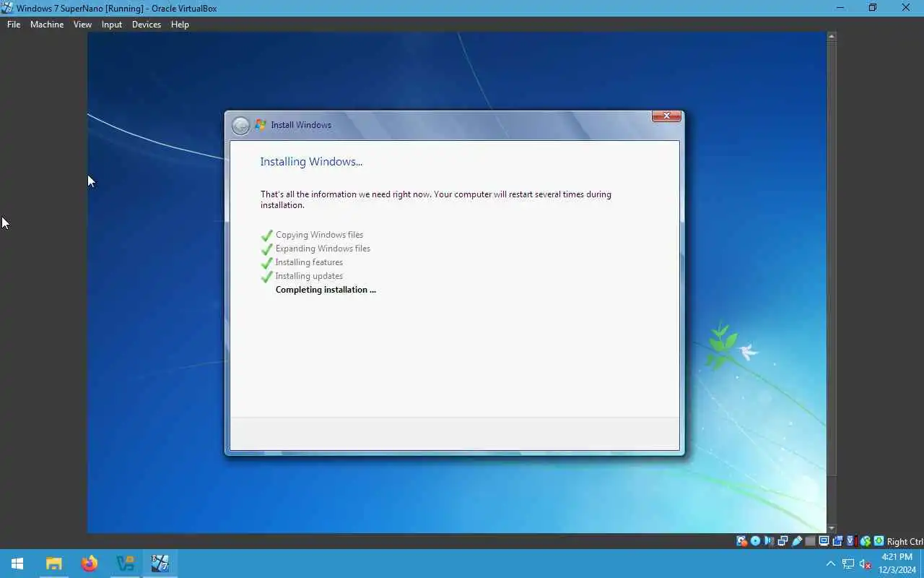Click the keyboard capture green arrow icon
Image resolution: width=924 pixels, height=578 pixels.
(x=879, y=541)
